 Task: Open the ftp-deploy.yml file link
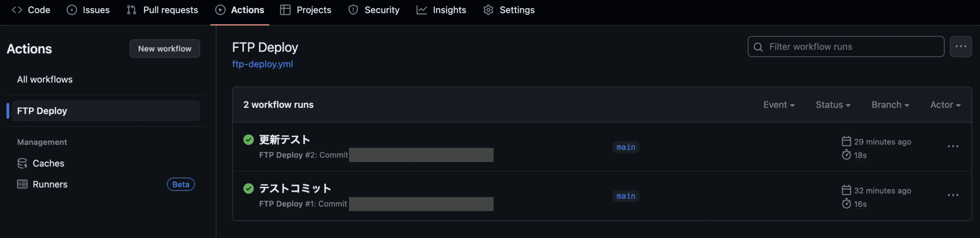[x=262, y=64]
